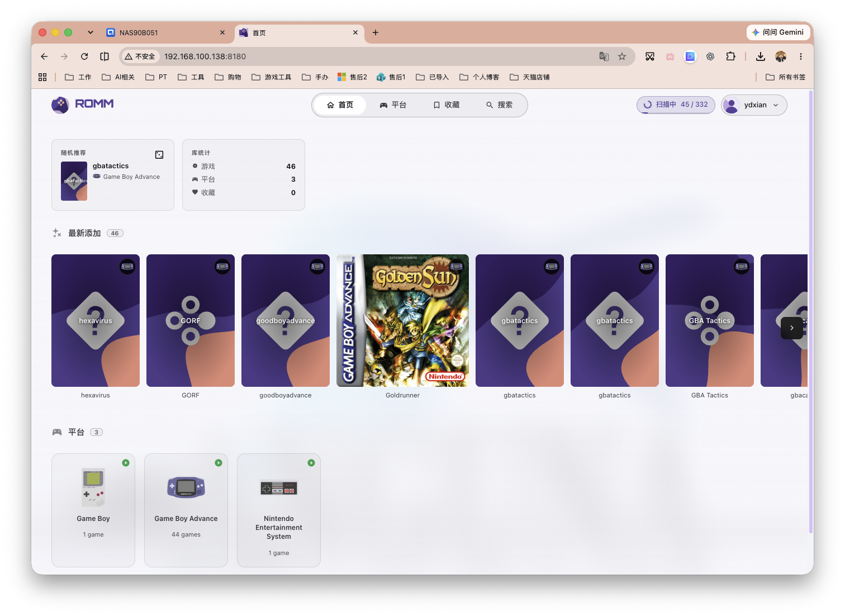Screen dimensions: 845x616
Task: Click the NES controller icon
Action: 279,488
